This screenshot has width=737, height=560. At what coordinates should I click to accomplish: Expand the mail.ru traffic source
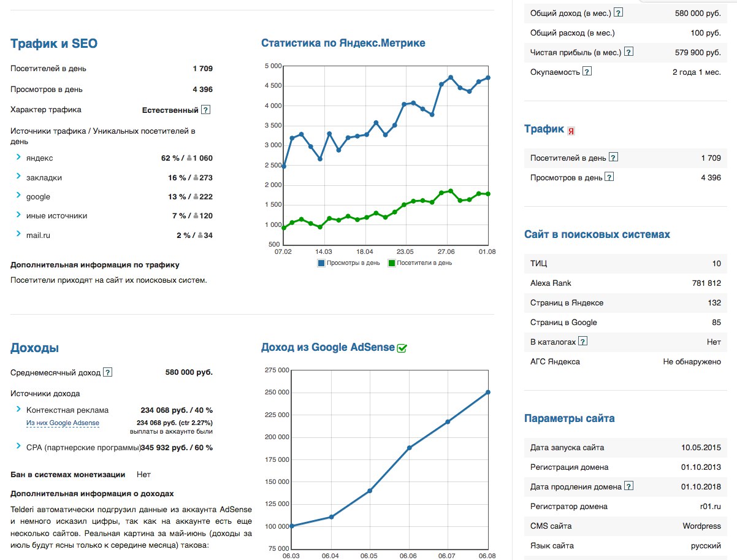point(19,235)
